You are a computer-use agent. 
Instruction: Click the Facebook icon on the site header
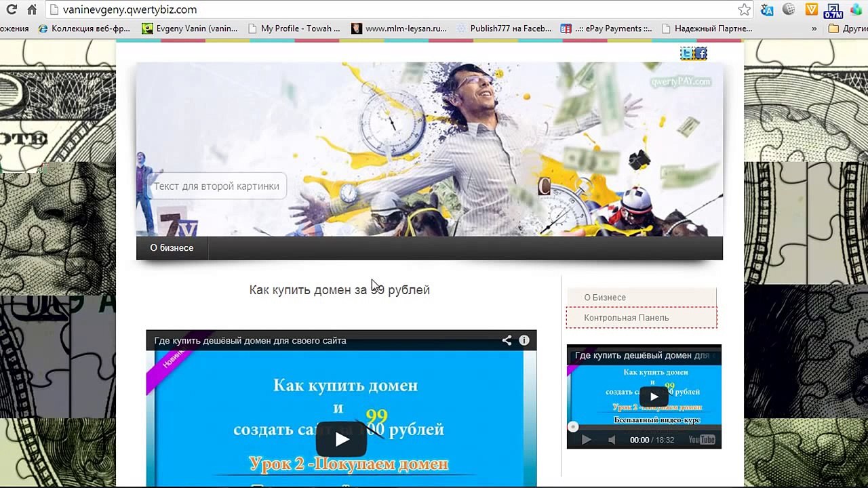tap(701, 54)
